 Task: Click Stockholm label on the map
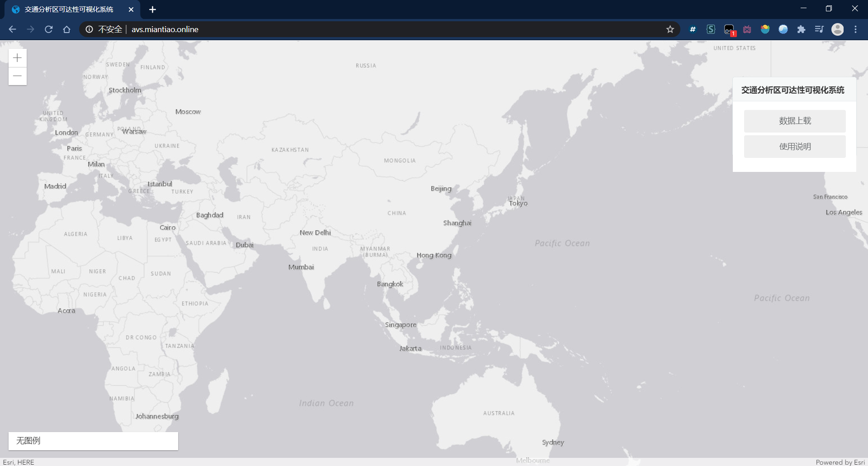coord(125,90)
